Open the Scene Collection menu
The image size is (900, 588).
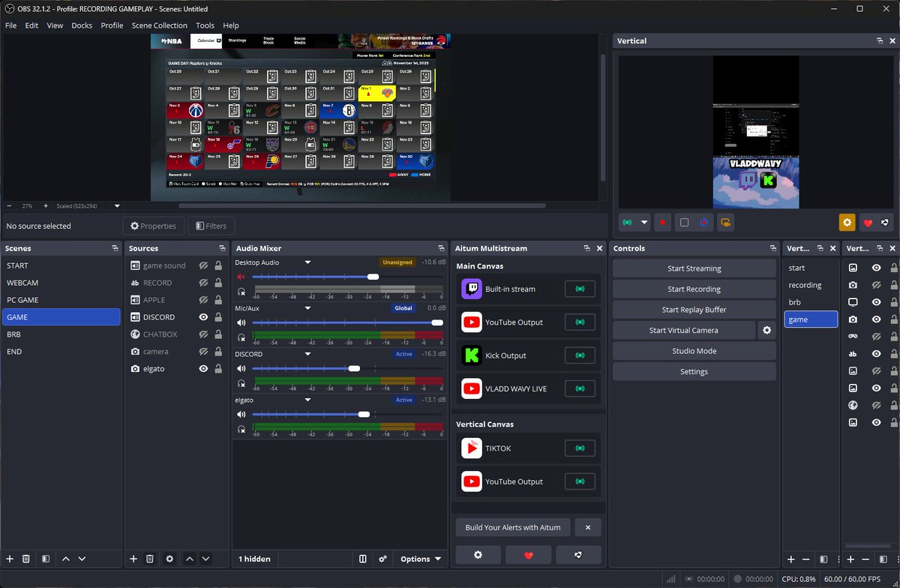160,25
